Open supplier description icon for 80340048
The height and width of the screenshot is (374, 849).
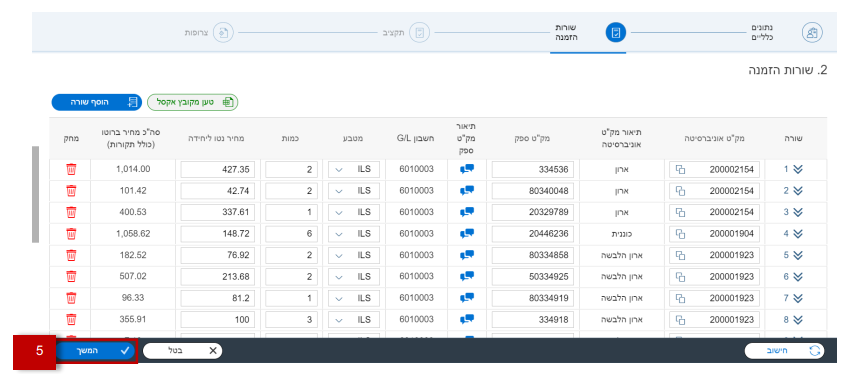(467, 191)
